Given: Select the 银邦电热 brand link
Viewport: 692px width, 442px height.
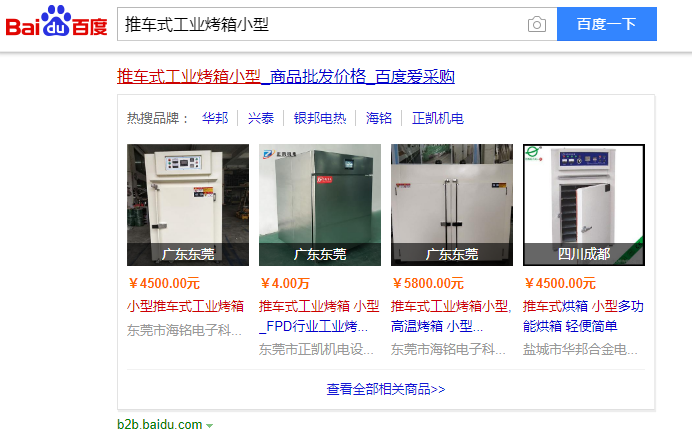Looking at the screenshot, I should 320,118.
